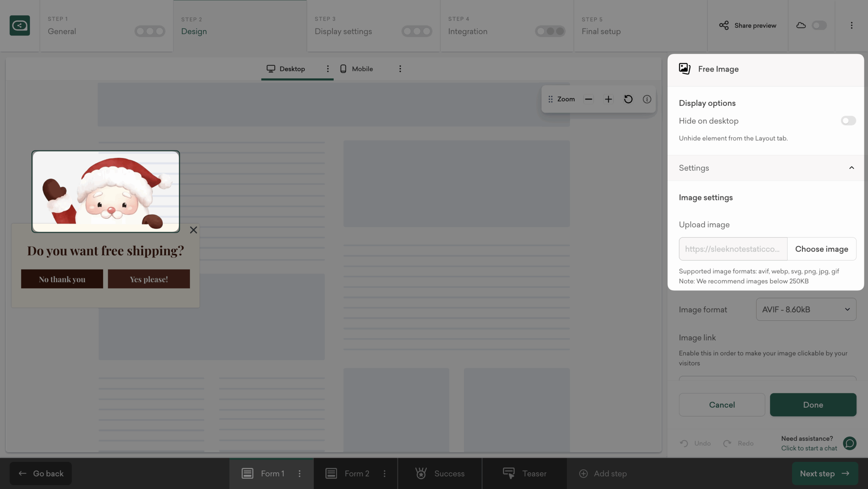The height and width of the screenshot is (489, 868).
Task: Open Desktop view options menu
Action: pos(328,69)
